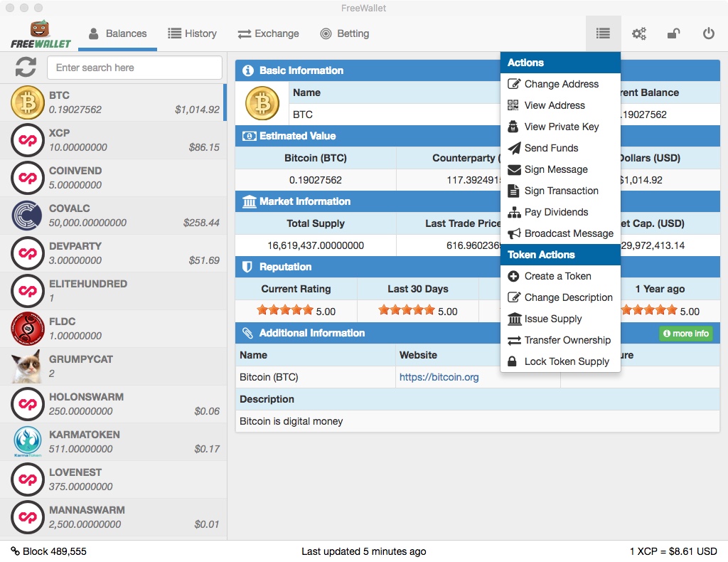
Task: Click the envelope Sign Message icon
Action: pyautogui.click(x=514, y=169)
